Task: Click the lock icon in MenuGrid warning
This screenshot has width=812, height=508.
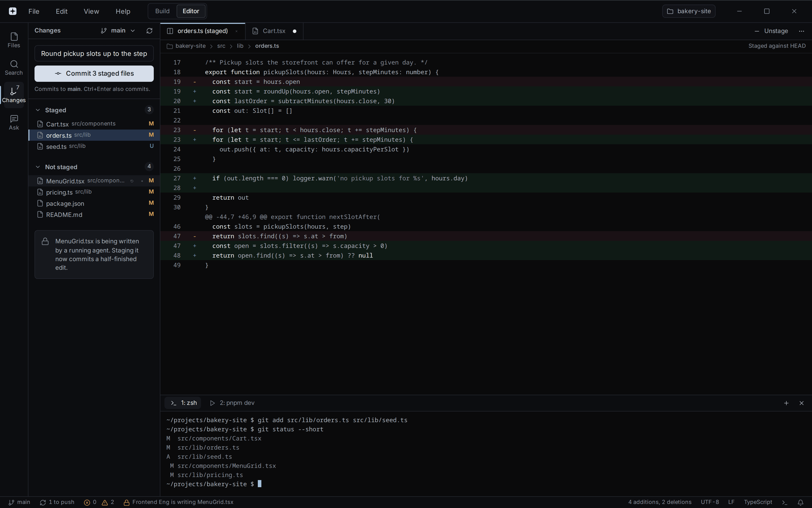Action: 45,242
